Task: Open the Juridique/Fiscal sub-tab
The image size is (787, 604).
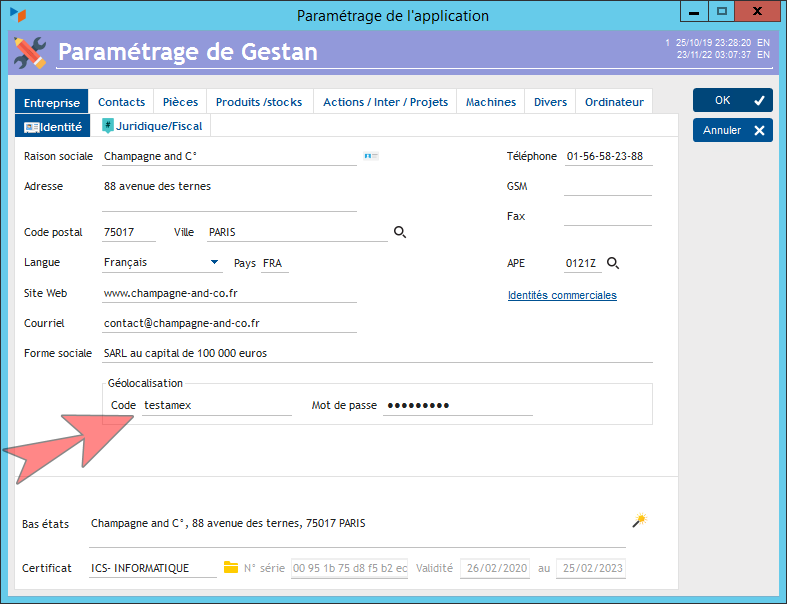Action: click(152, 126)
